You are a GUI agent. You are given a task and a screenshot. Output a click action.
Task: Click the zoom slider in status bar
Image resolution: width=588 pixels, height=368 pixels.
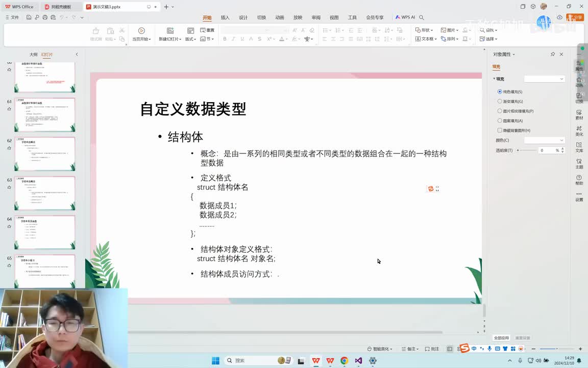coord(557,349)
